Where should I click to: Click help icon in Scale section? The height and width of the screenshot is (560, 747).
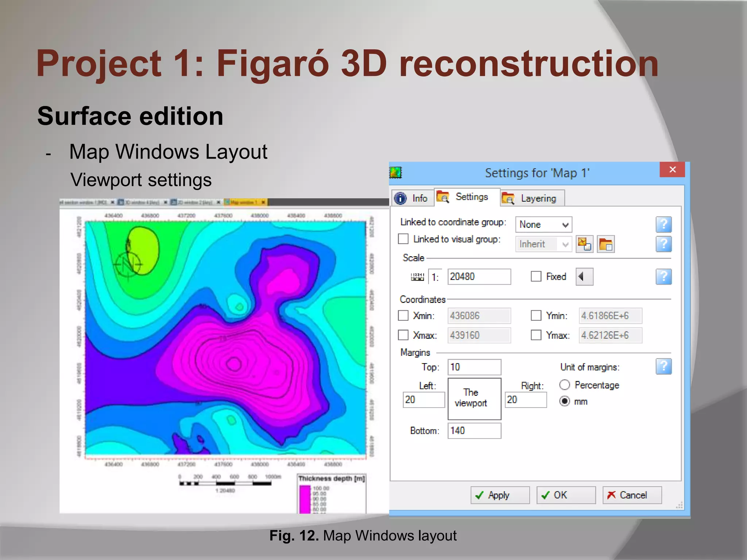click(x=663, y=277)
